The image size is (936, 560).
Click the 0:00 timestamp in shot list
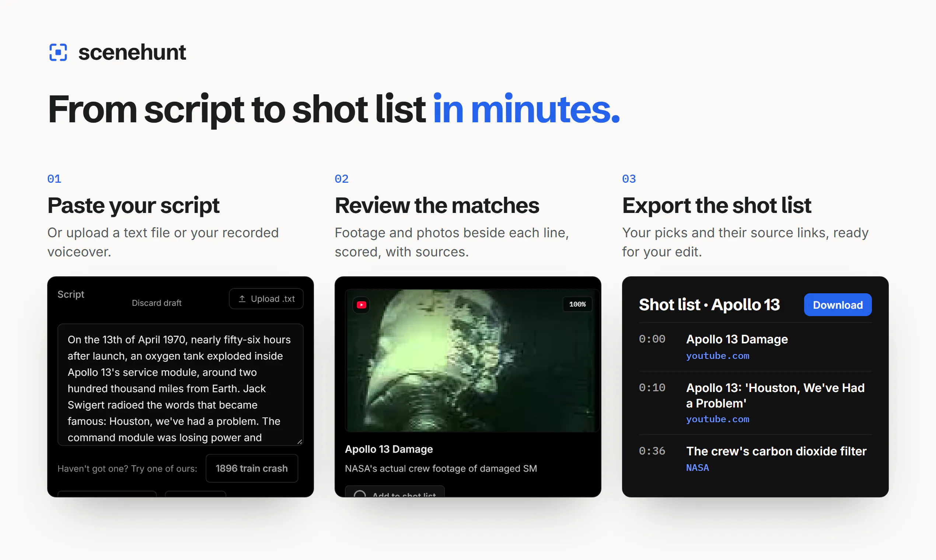point(652,339)
